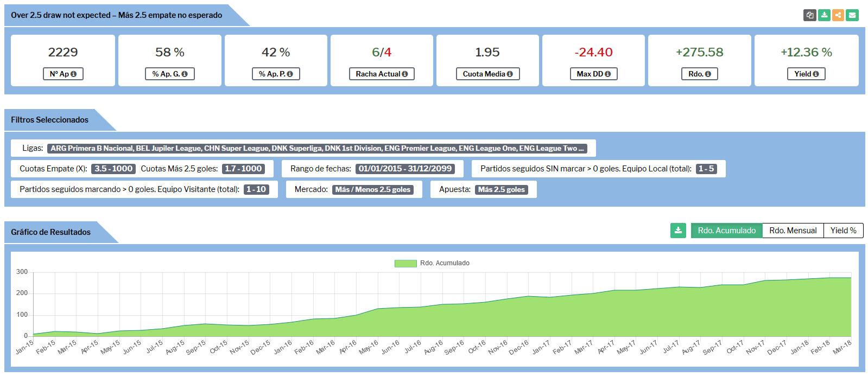Switch chart to Yield % view

(843, 231)
